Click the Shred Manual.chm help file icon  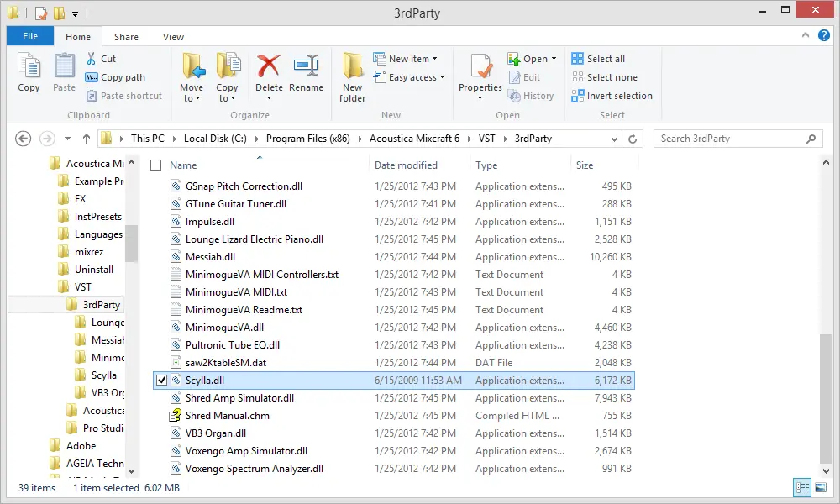tap(176, 416)
